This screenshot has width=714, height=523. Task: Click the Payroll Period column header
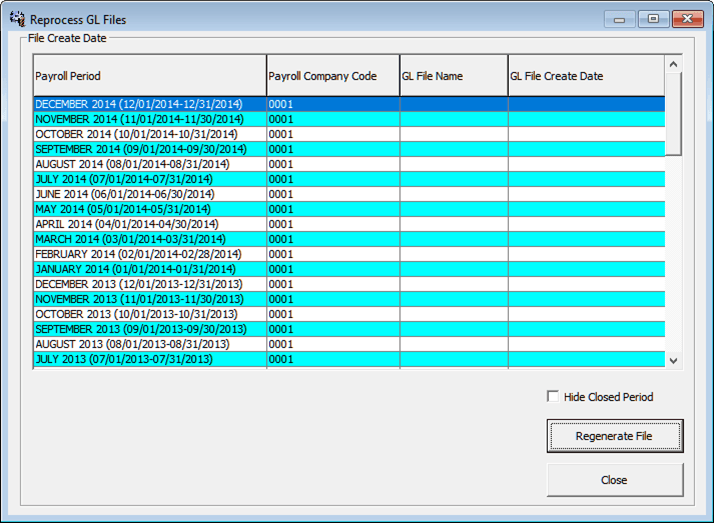(x=150, y=76)
